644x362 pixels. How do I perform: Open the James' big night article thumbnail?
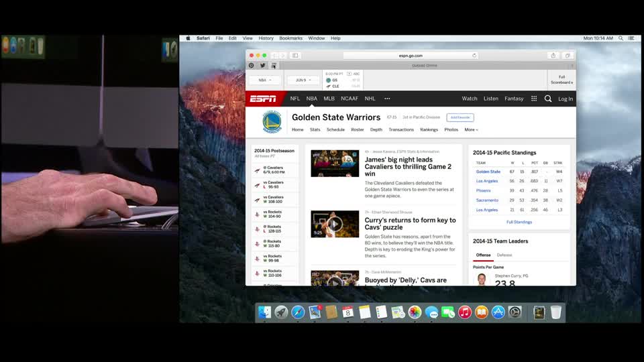click(334, 164)
